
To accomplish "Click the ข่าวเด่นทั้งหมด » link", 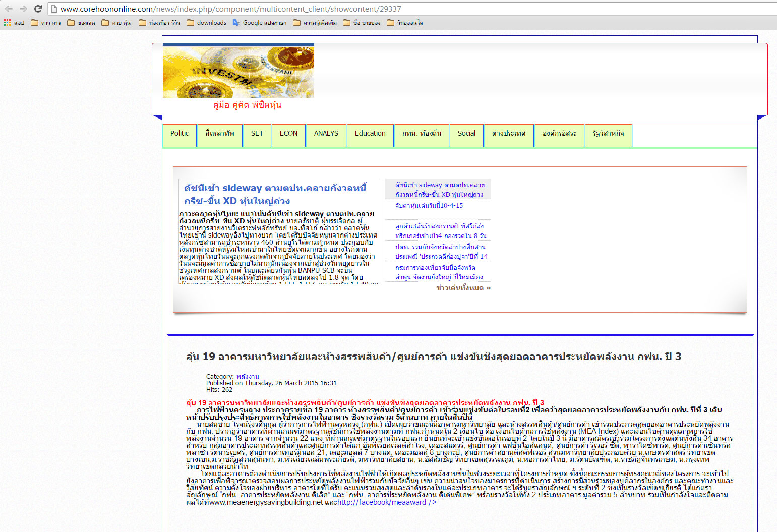I will (x=463, y=288).
